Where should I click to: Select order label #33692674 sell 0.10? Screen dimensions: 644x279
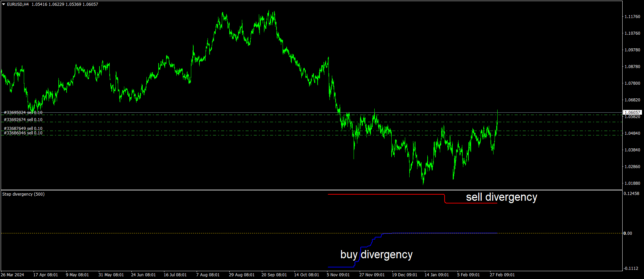coord(23,120)
